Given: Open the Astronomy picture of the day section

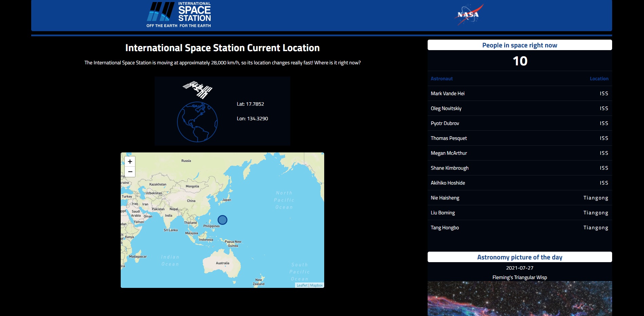Looking at the screenshot, I should (520, 257).
